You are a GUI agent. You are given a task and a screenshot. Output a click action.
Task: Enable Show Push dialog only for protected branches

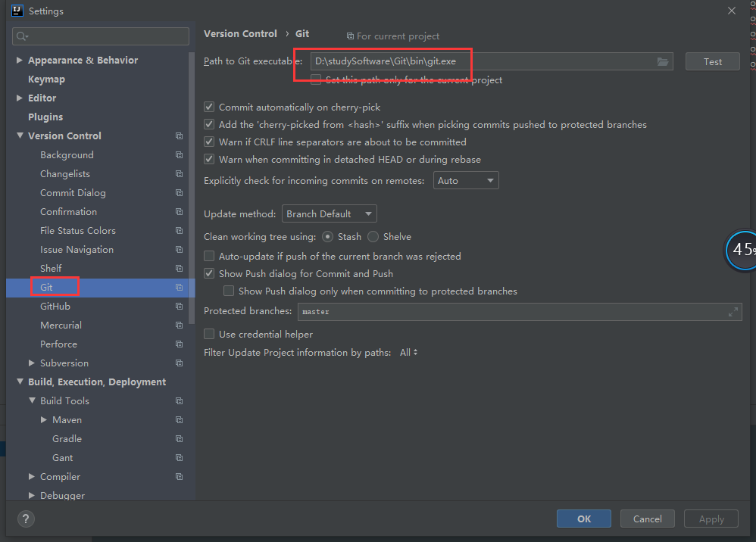click(x=229, y=291)
